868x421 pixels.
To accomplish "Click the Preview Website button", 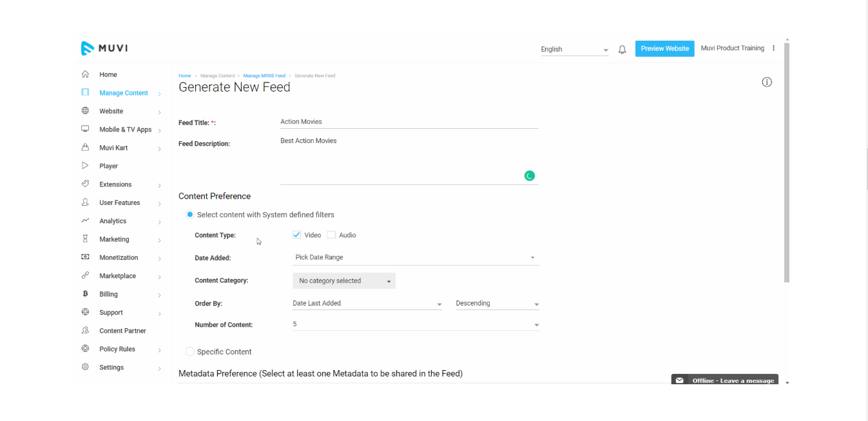I will (x=664, y=49).
